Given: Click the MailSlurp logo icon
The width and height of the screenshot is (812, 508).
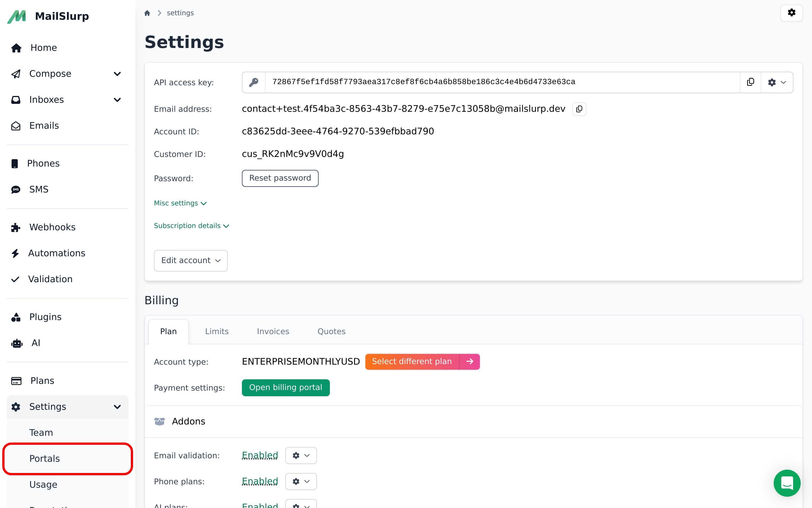Looking at the screenshot, I should 17,16.
